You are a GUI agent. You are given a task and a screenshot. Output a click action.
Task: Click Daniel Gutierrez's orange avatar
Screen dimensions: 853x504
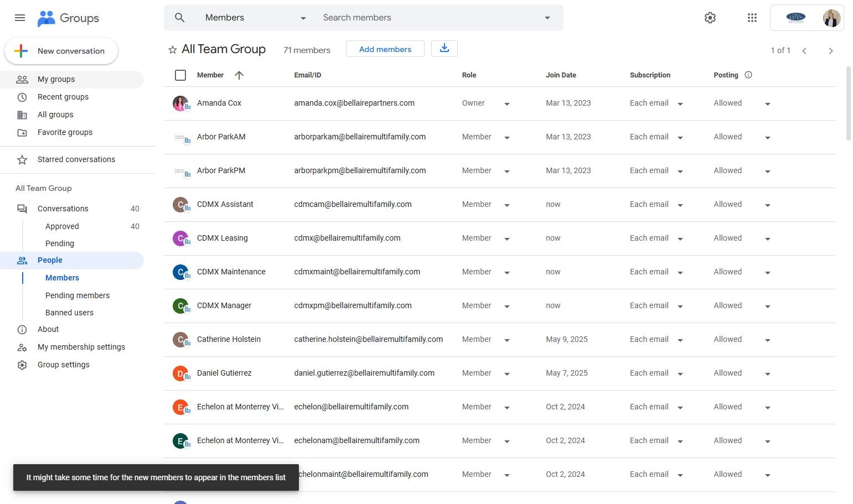[180, 373]
